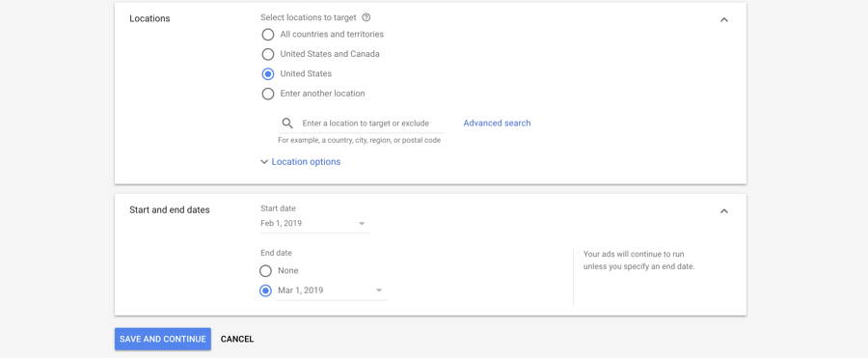Image resolution: width=868 pixels, height=358 pixels.
Task: Open Advanced search link
Action: click(497, 123)
